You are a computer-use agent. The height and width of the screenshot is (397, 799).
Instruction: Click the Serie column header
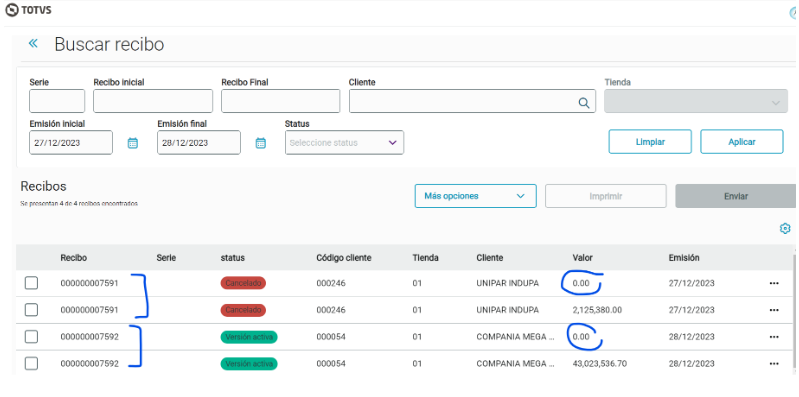[166, 258]
